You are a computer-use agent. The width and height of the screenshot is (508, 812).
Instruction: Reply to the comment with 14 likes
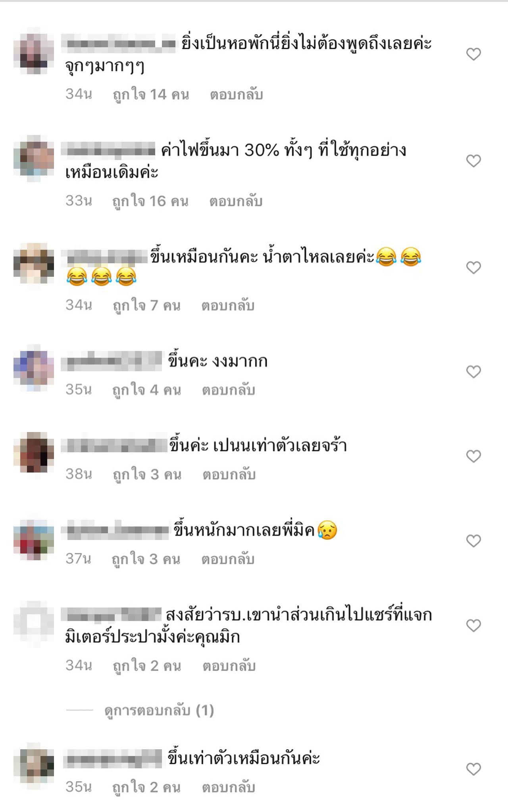click(236, 95)
